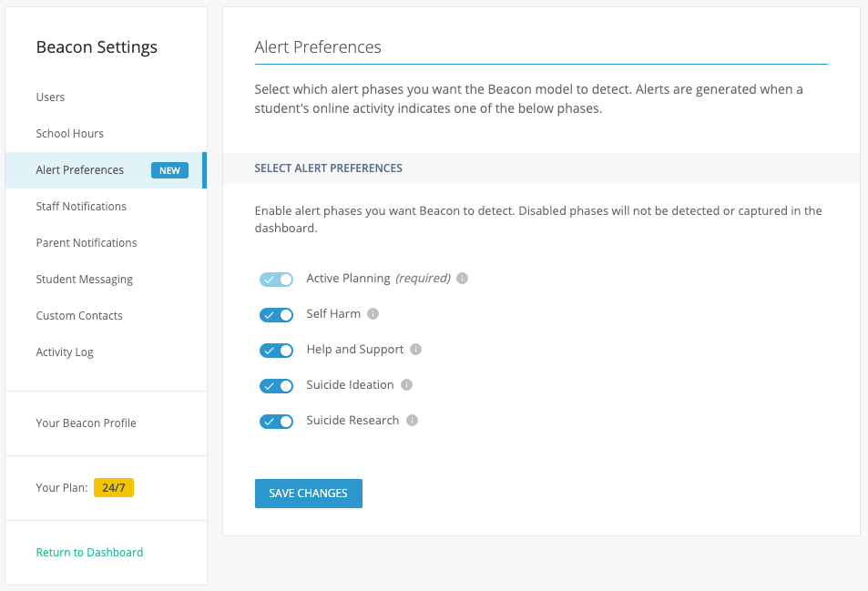Switch off Suicide Ideation toggle
This screenshot has width=868, height=591.
tap(276, 386)
